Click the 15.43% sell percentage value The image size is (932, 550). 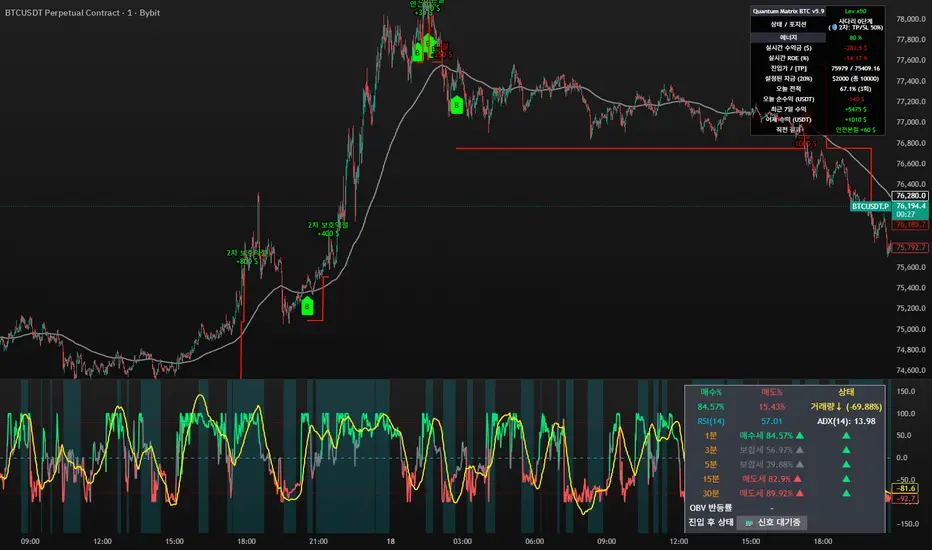click(772, 407)
